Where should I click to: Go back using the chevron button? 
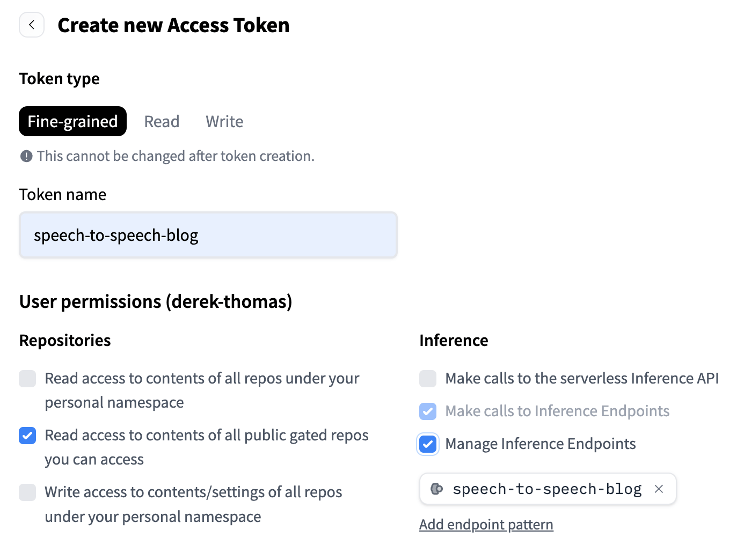click(31, 25)
